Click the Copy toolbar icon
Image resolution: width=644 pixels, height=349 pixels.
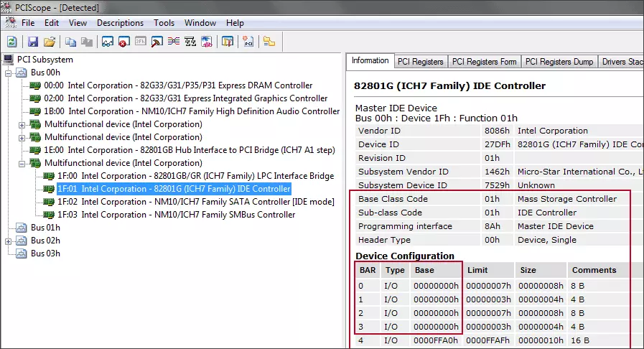tap(70, 42)
